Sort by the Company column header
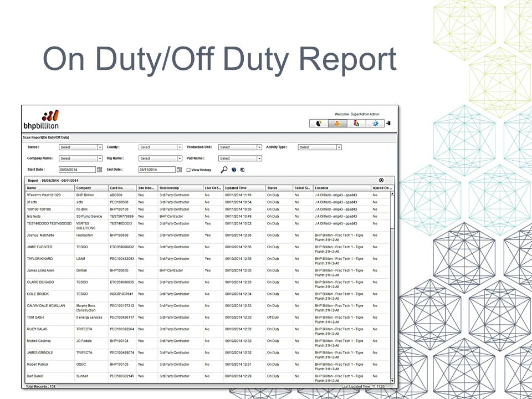 pyautogui.click(x=91, y=188)
